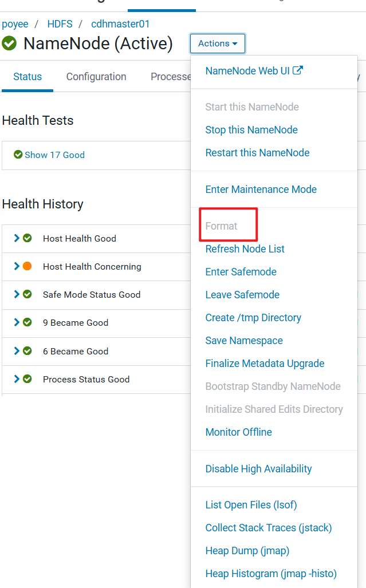Click the green check icon for 9 Became Good
The width and height of the screenshot is (366, 588).
27,322
